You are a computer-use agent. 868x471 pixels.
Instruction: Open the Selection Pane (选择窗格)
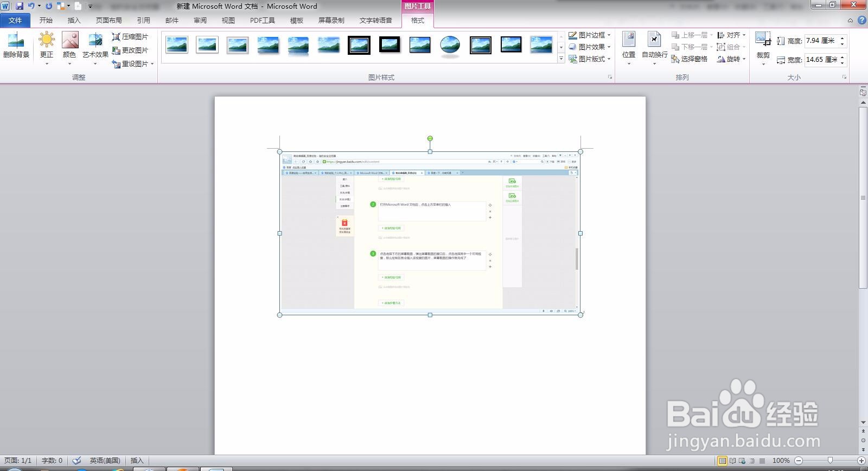click(690, 59)
